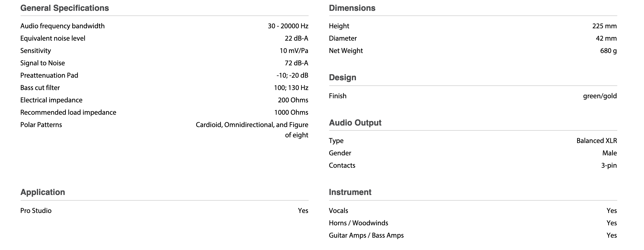
Task: Click the Application section heading
Action: 43,192
